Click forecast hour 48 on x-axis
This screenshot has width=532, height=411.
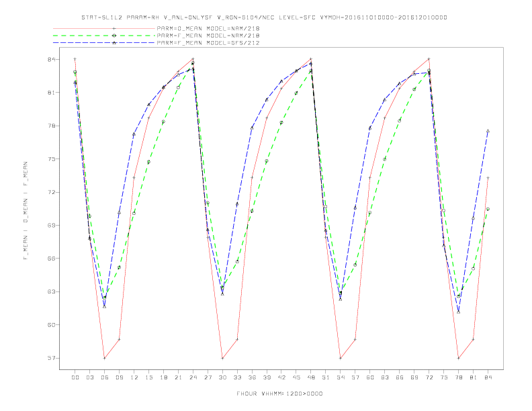click(x=311, y=377)
